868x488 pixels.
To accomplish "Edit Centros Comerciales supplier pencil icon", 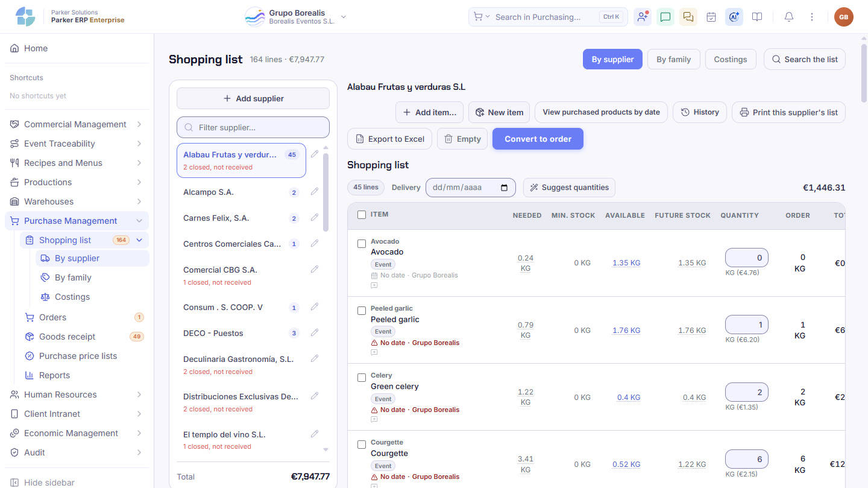I will pos(315,244).
